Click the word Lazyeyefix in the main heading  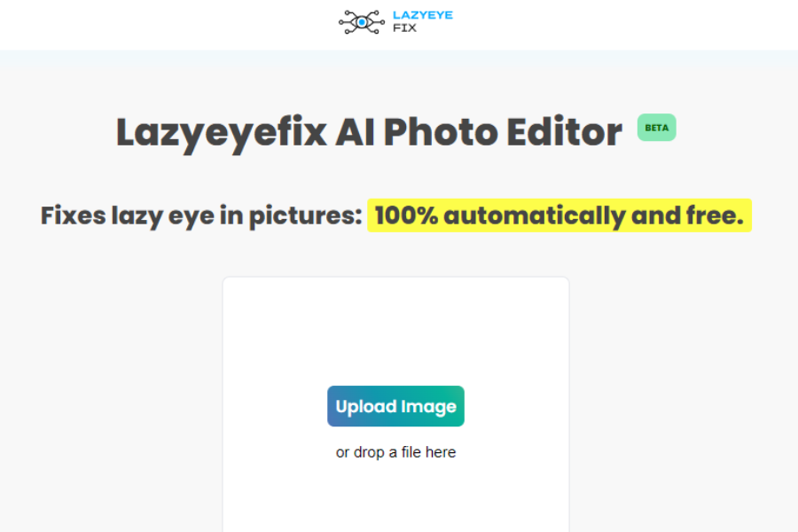point(222,133)
